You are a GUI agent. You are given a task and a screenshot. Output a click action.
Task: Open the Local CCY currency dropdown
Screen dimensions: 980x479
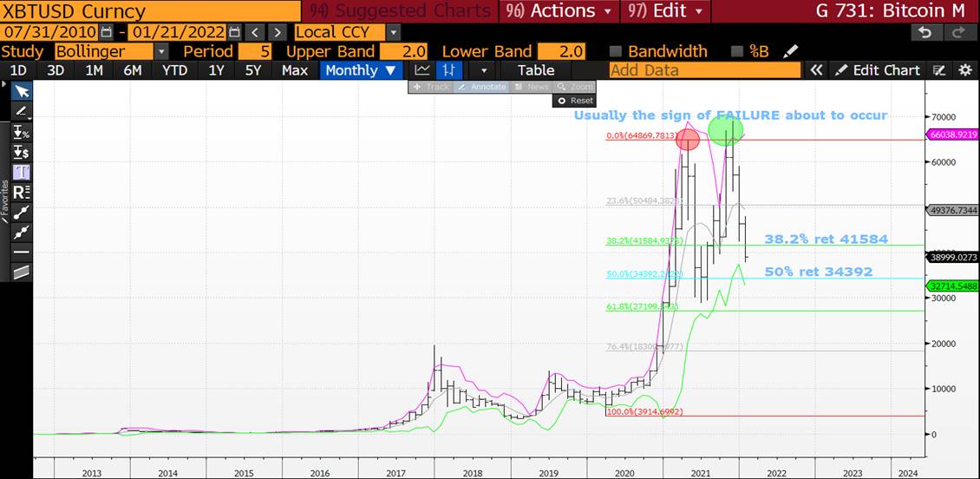click(393, 32)
